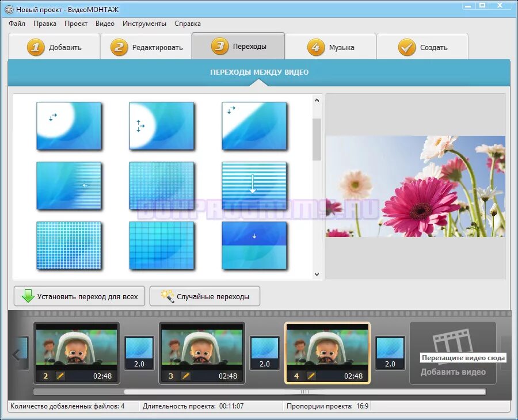The height and width of the screenshot is (420, 518).
Task: Select video clip 3 in timeline
Action: [x=202, y=353]
